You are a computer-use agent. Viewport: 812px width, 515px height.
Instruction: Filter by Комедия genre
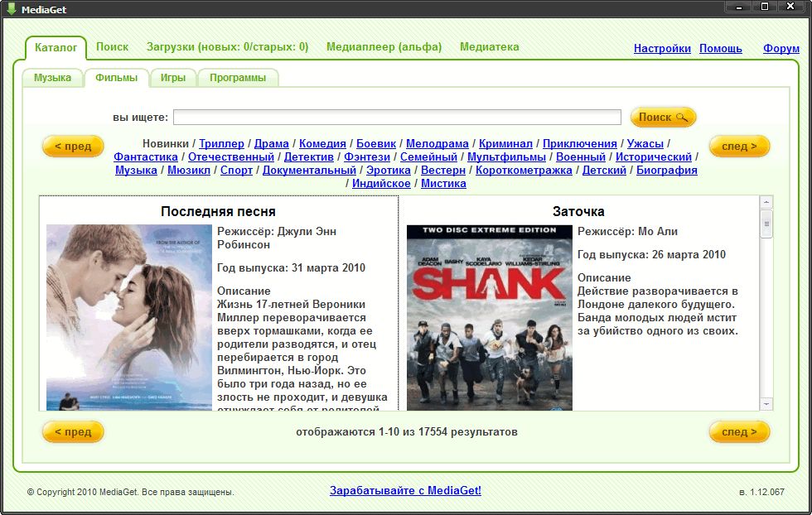(x=322, y=144)
